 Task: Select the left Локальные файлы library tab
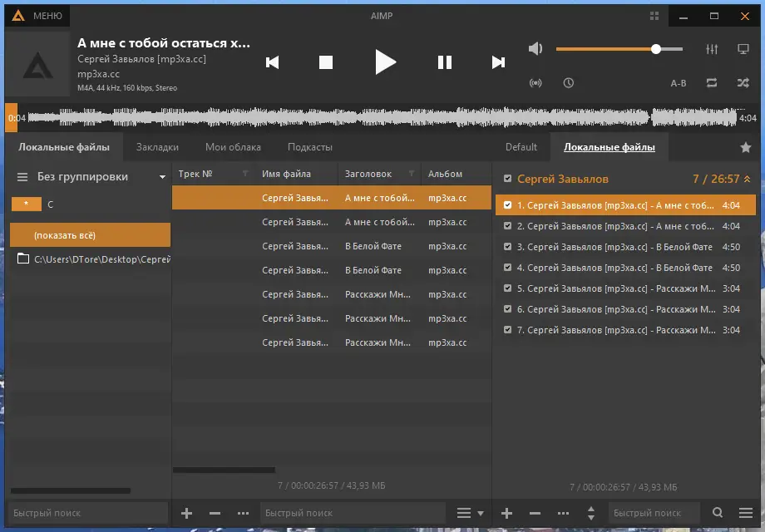pyautogui.click(x=64, y=147)
